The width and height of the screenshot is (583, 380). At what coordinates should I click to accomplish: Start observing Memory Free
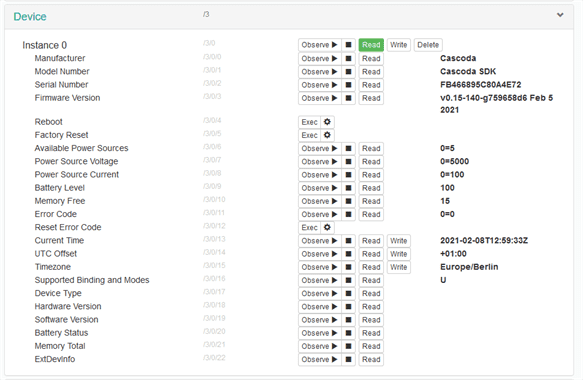pos(319,201)
